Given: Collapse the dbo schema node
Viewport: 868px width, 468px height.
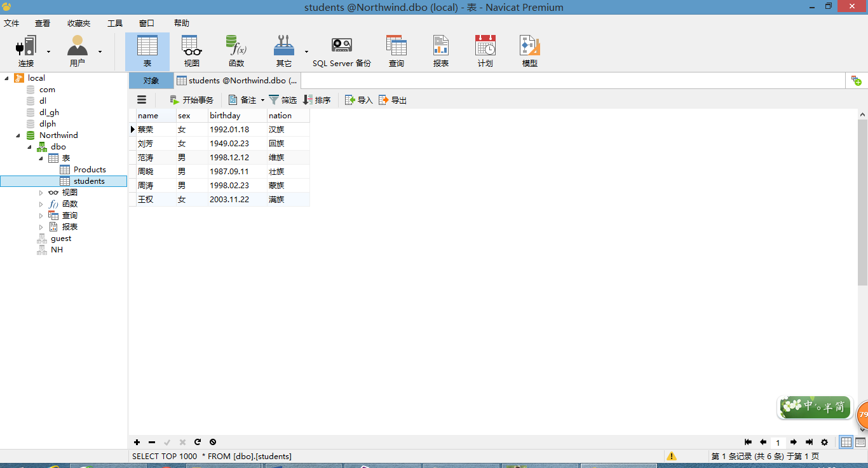Looking at the screenshot, I should point(29,147).
